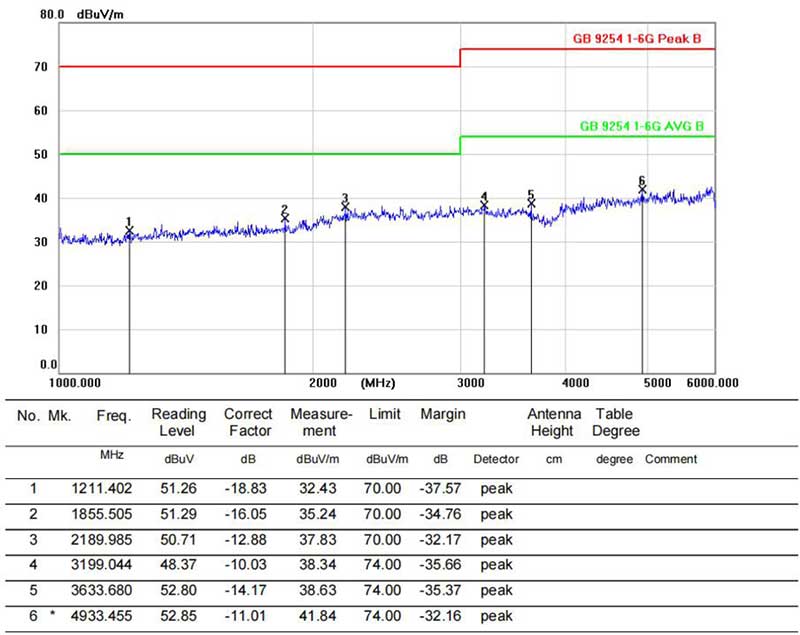Click the 6000.000 stop frequency label
The width and height of the screenshot is (800, 635).
(712, 383)
